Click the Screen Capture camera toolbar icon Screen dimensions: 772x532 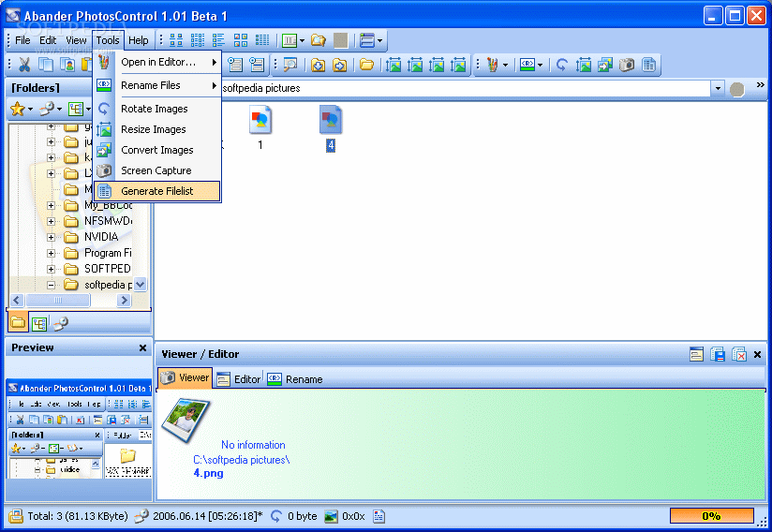(x=627, y=65)
